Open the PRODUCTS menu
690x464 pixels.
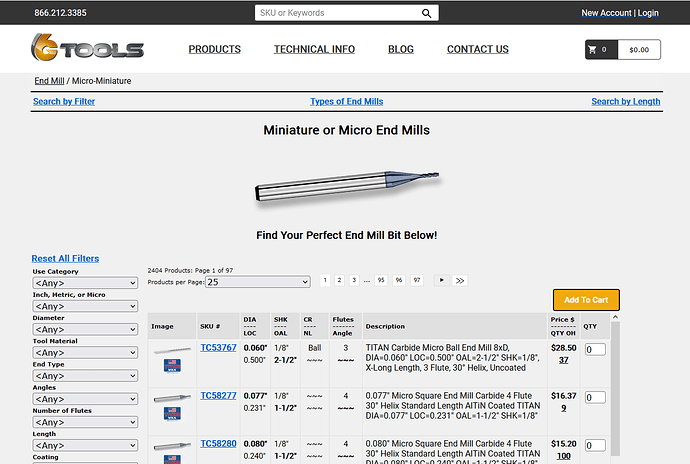point(215,49)
